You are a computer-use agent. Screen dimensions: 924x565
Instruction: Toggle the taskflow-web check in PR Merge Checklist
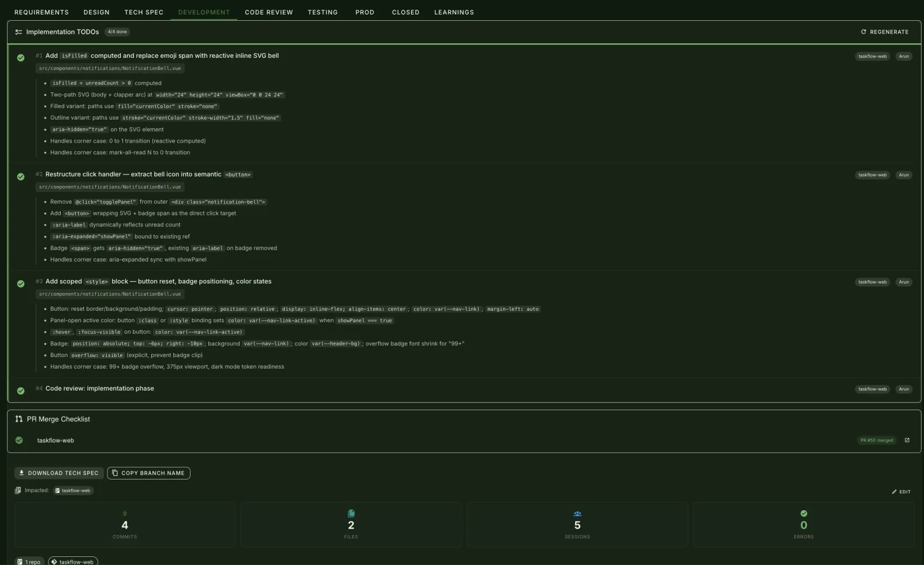click(19, 440)
